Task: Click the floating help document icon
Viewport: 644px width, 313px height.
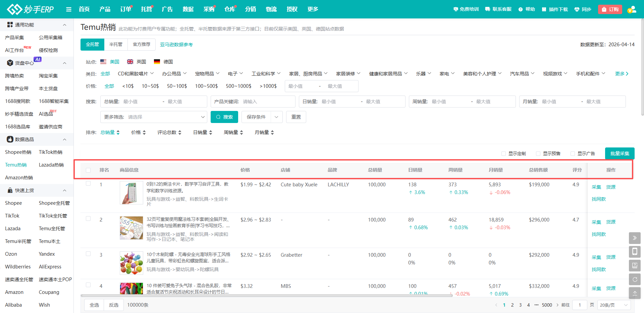Action: coord(635,265)
